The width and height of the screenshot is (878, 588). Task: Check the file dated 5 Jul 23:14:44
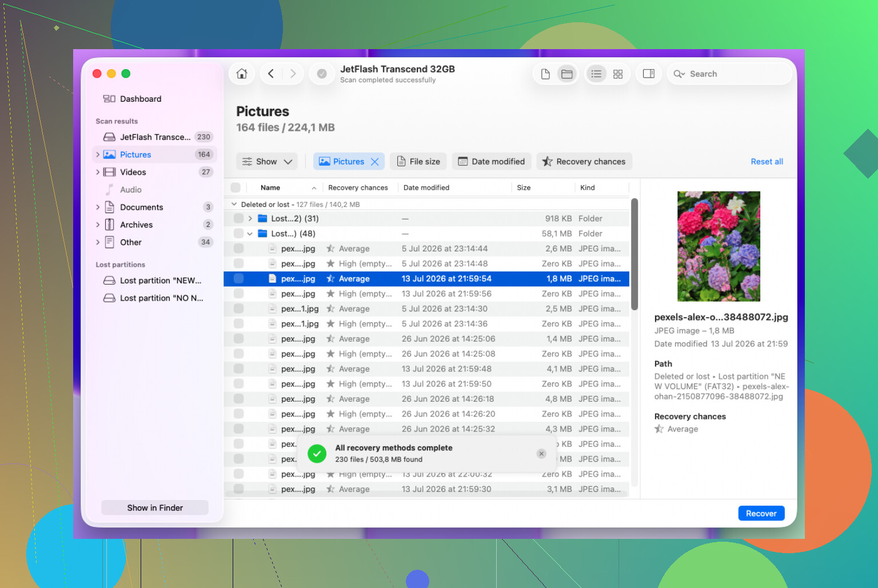tap(239, 249)
